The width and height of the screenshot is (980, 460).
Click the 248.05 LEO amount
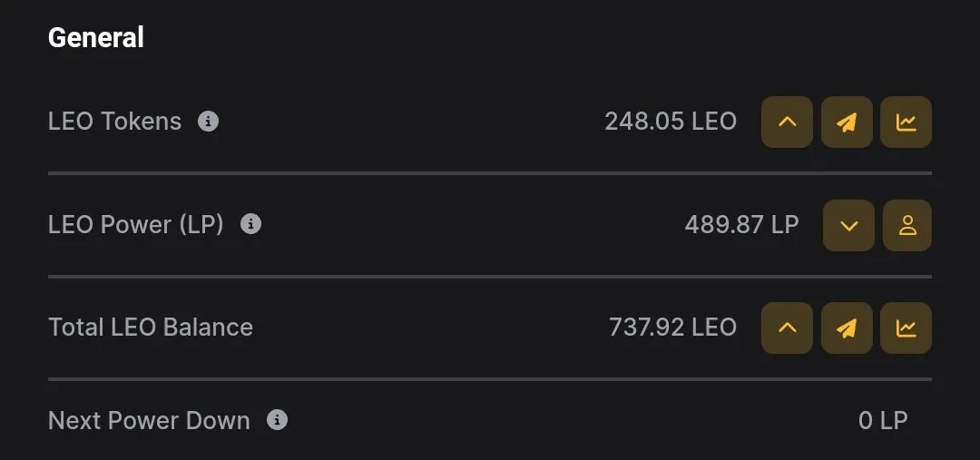tap(671, 122)
